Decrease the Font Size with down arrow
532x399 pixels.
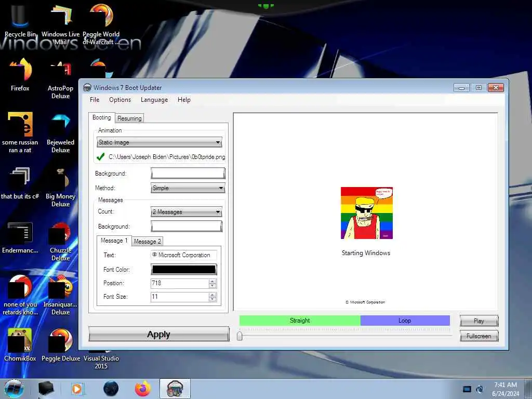[212, 299]
